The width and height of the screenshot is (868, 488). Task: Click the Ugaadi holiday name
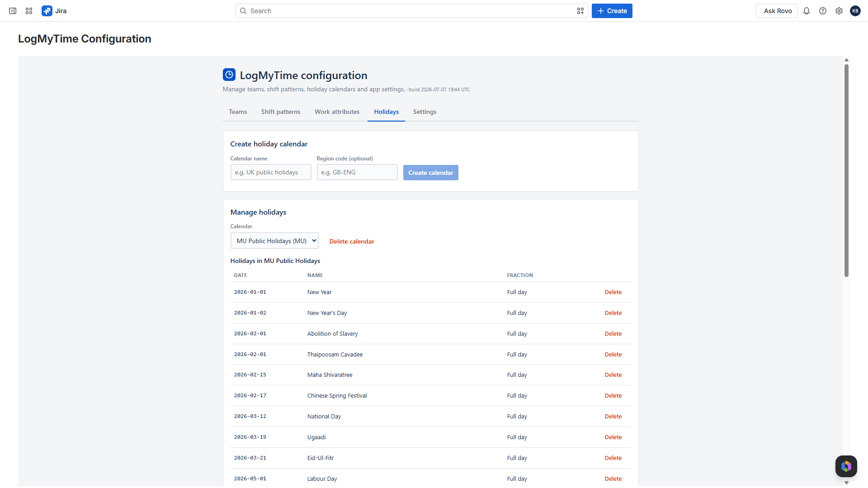(x=316, y=437)
